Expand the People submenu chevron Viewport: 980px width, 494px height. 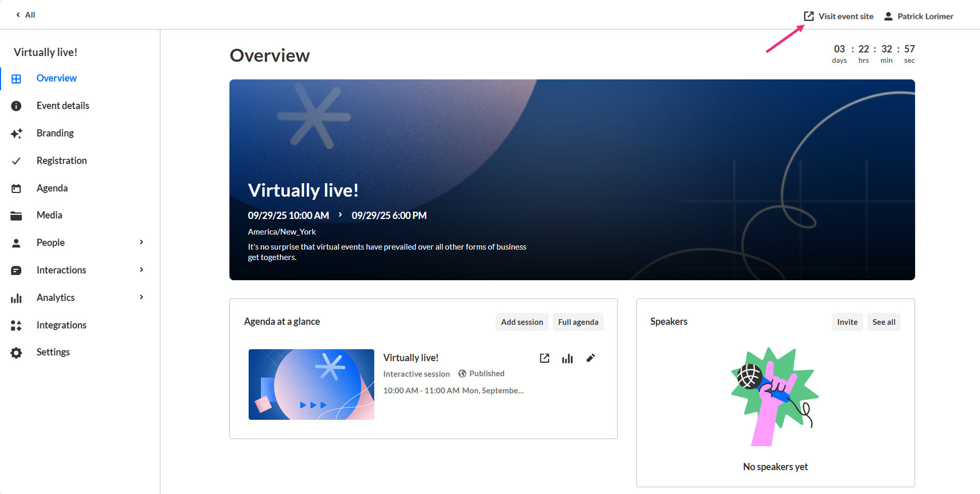tap(142, 242)
